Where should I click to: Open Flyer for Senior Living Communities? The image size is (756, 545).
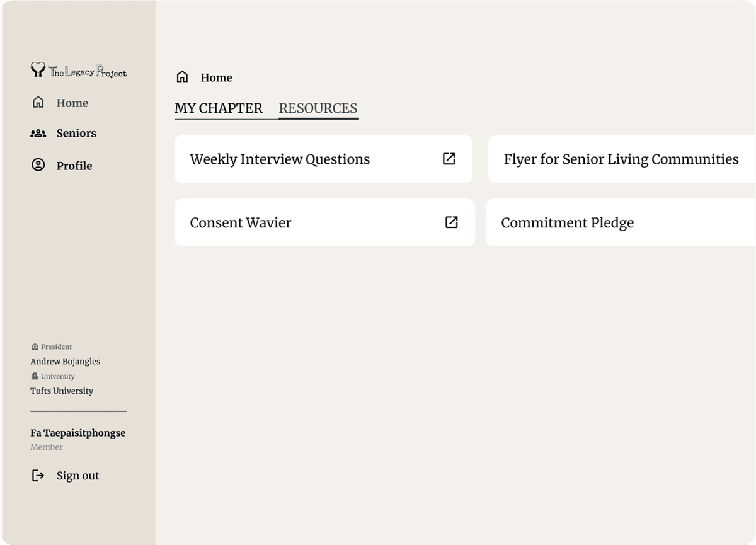(x=621, y=159)
